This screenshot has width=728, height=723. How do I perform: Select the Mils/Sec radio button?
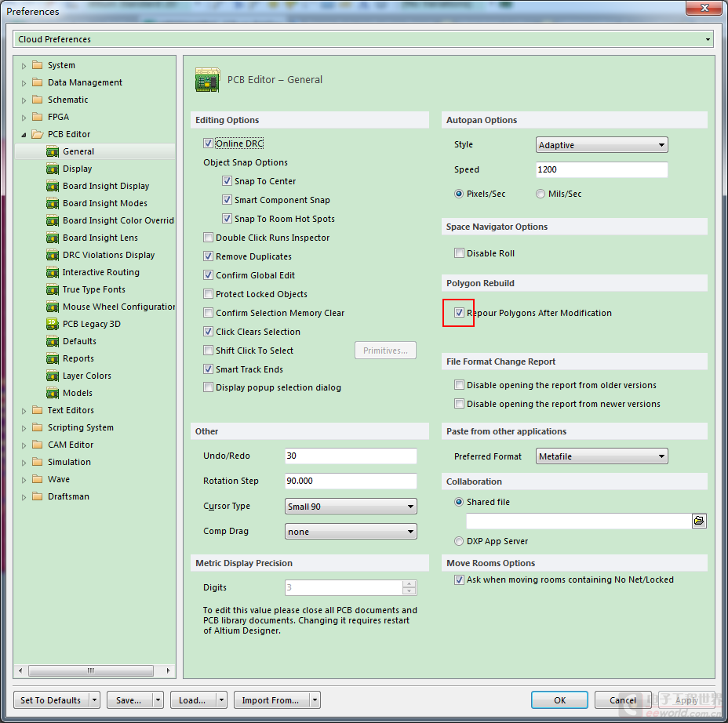541,194
